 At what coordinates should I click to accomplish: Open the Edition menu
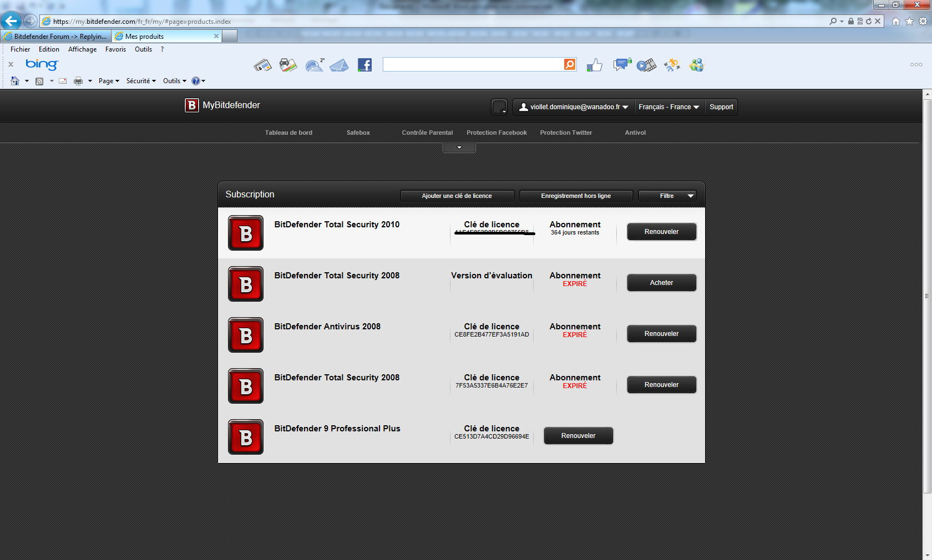(49, 49)
